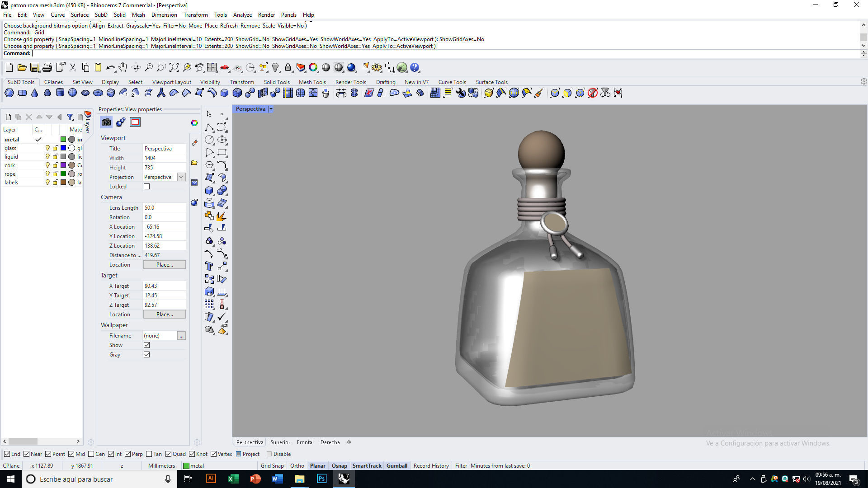This screenshot has width=868, height=488.
Task: Toggle the End osnap checkbox
Action: tap(7, 454)
